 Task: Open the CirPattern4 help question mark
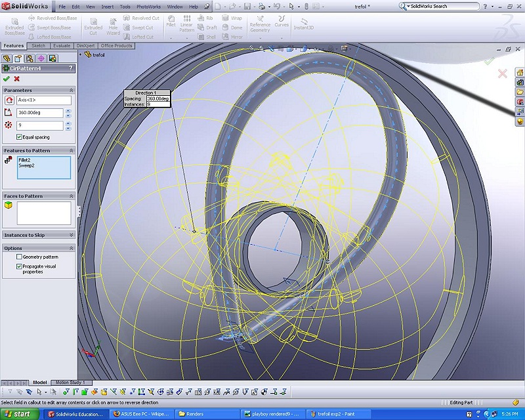71,68
